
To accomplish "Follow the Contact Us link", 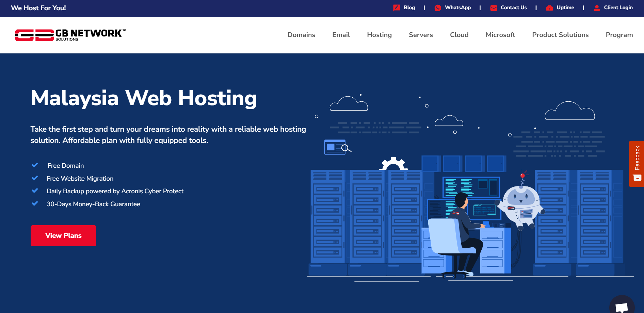I will click(514, 7).
